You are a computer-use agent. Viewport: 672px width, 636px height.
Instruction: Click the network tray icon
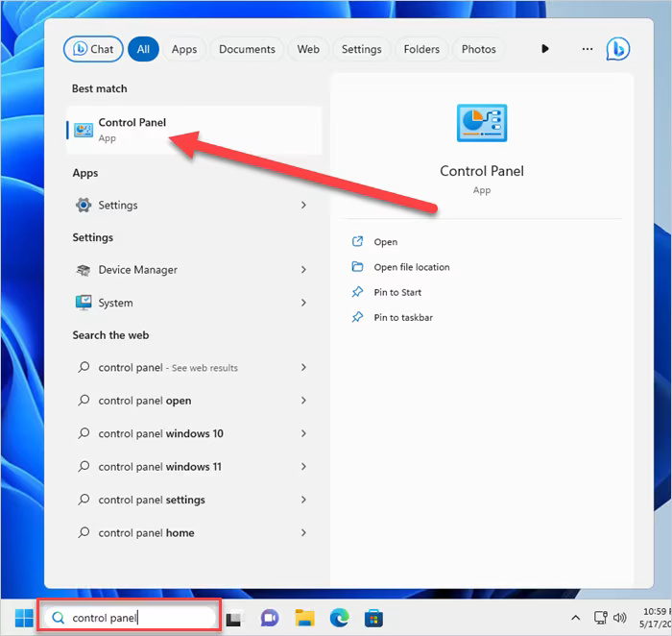[600, 618]
